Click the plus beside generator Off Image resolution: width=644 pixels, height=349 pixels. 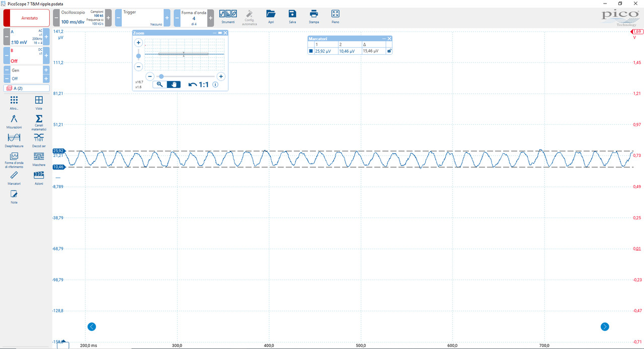click(x=46, y=79)
